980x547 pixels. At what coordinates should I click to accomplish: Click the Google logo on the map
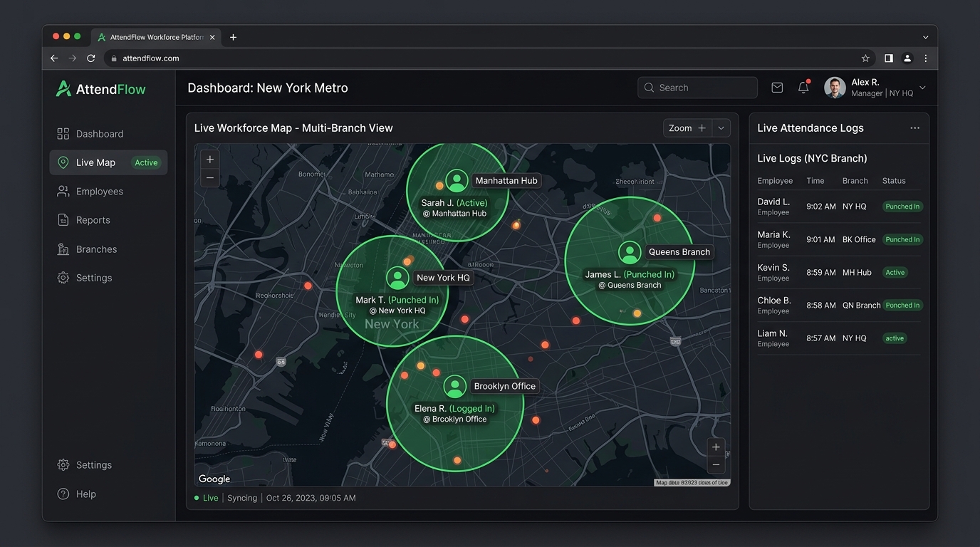[x=214, y=479]
